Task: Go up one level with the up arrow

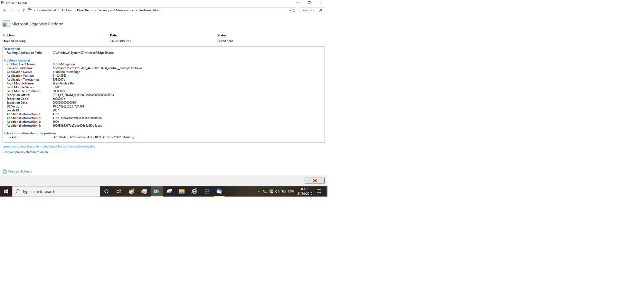Action: pos(24,10)
